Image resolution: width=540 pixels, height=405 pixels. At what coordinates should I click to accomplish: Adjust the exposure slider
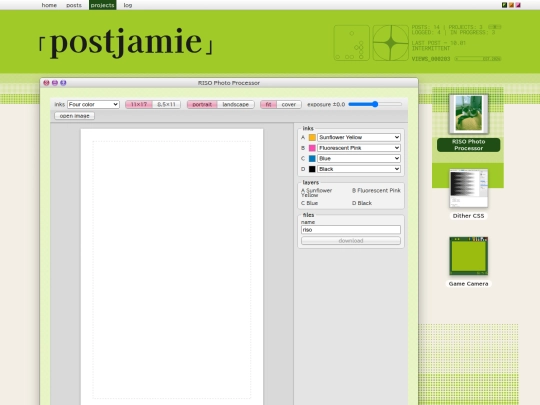375,104
